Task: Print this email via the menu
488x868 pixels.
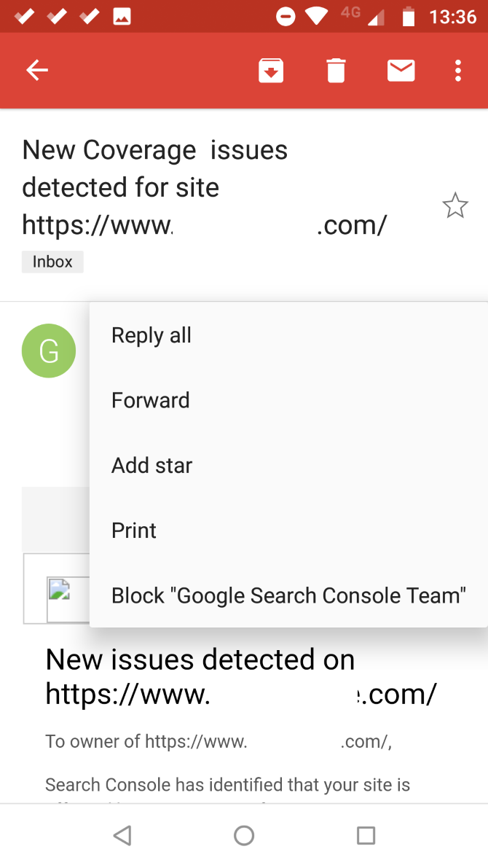Action: point(133,530)
